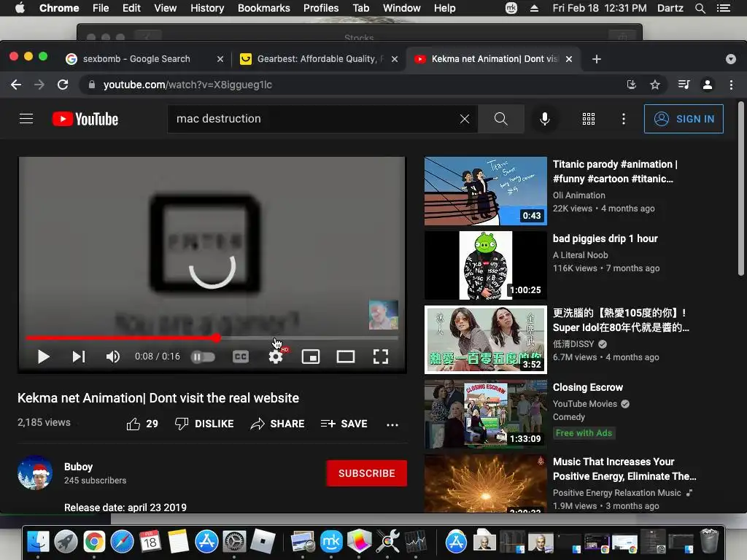
Task: Open Oli Animation channel link
Action: tap(578, 195)
